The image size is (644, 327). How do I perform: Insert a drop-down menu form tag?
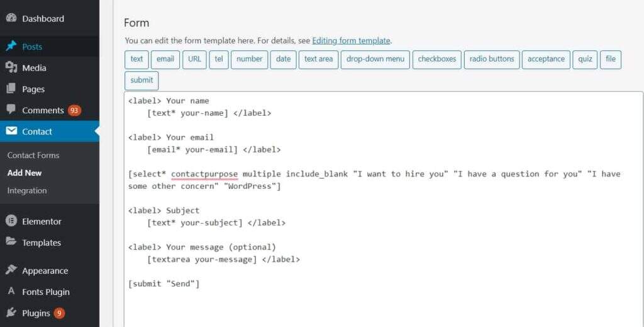pos(375,59)
